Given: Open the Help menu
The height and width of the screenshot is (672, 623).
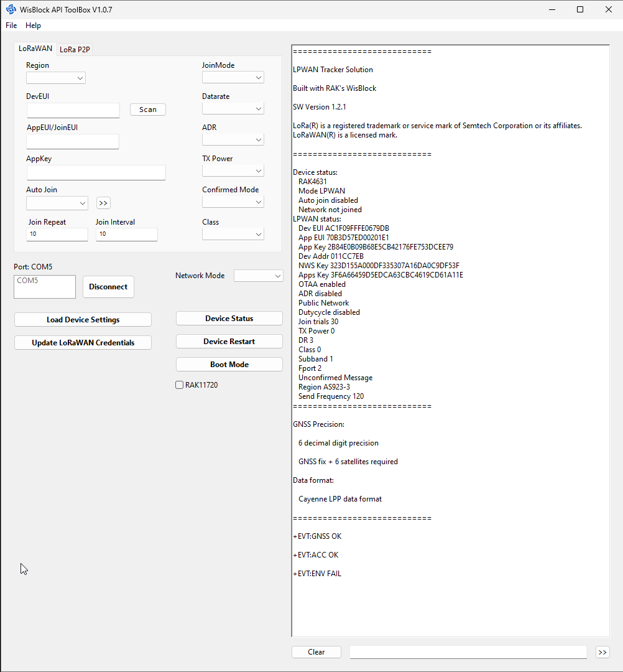Looking at the screenshot, I should coord(33,26).
